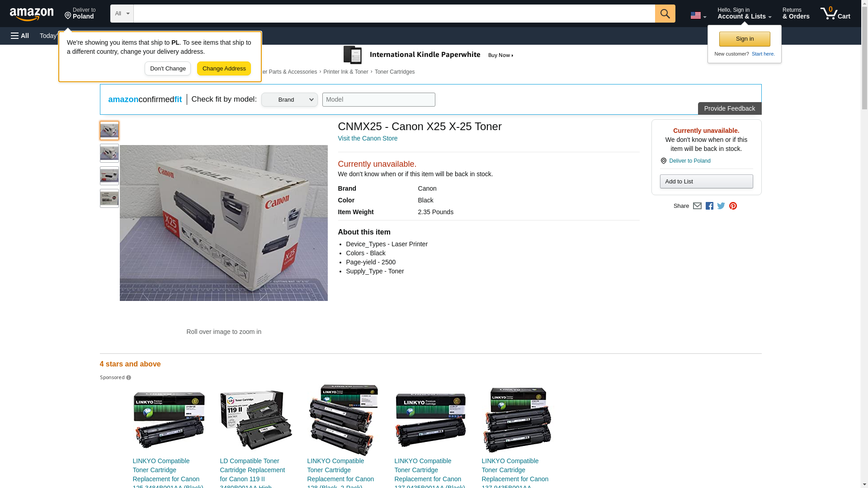Viewport: 868px width, 488px height.
Task: Click the search magnifier button
Action: click(x=665, y=14)
